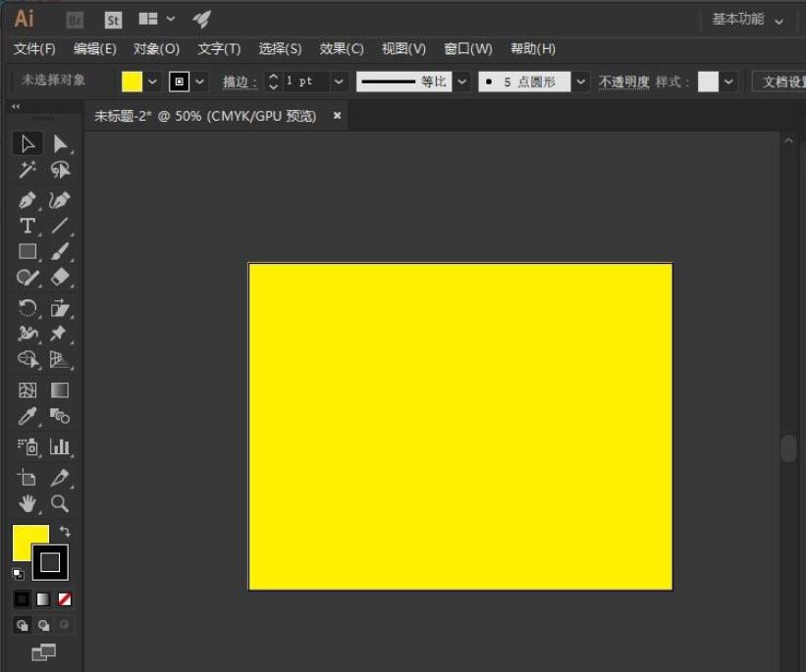Enable Draw Behind mode
This screenshot has width=806, height=672.
click(44, 625)
